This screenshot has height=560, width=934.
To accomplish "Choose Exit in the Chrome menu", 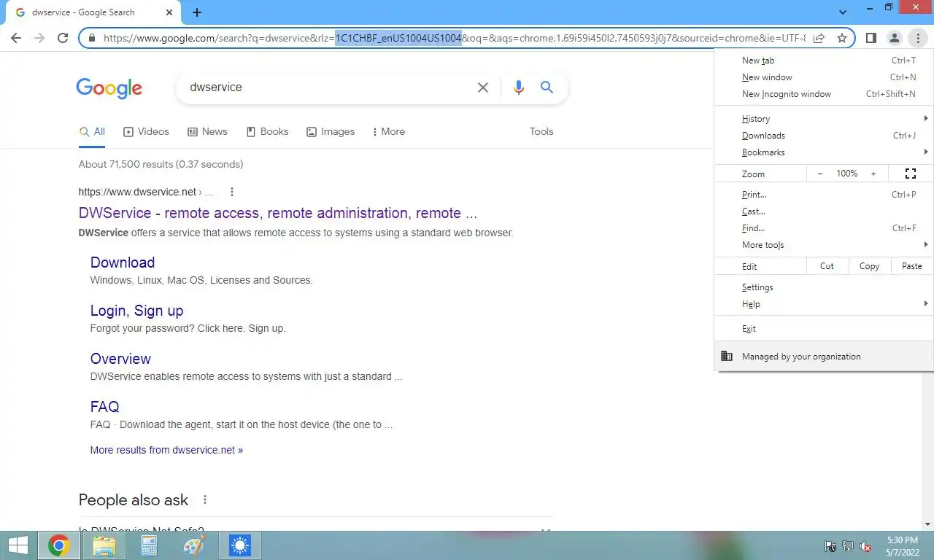I will coord(825,329).
